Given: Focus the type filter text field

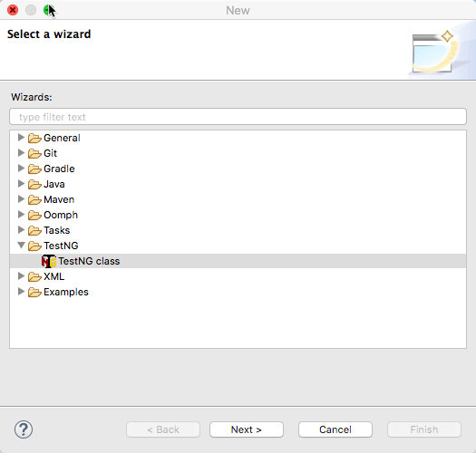Looking at the screenshot, I should coord(238,117).
